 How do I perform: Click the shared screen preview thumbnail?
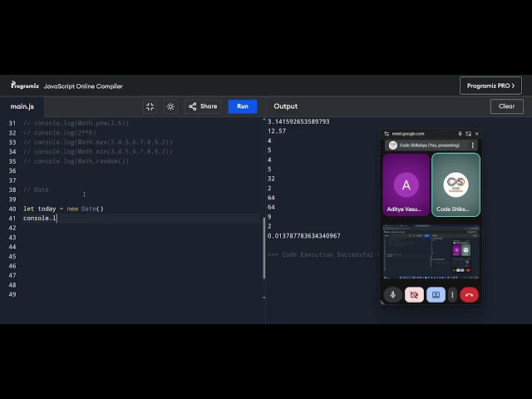click(x=431, y=251)
